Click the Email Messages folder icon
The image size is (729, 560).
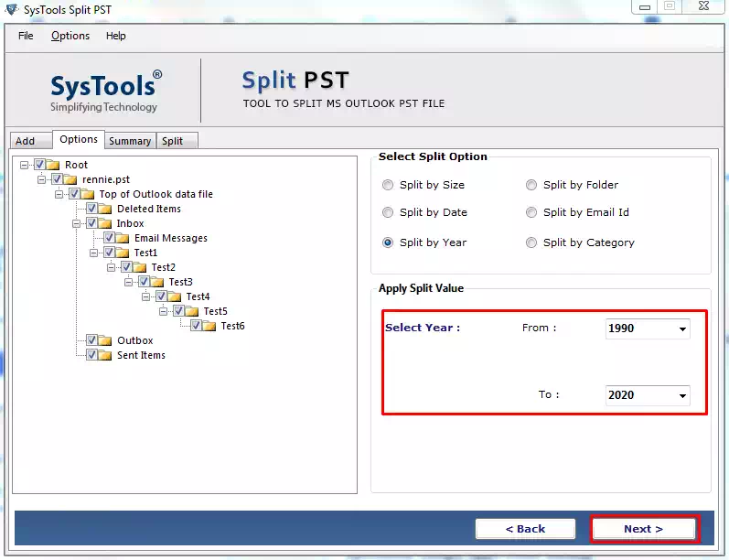coord(123,238)
